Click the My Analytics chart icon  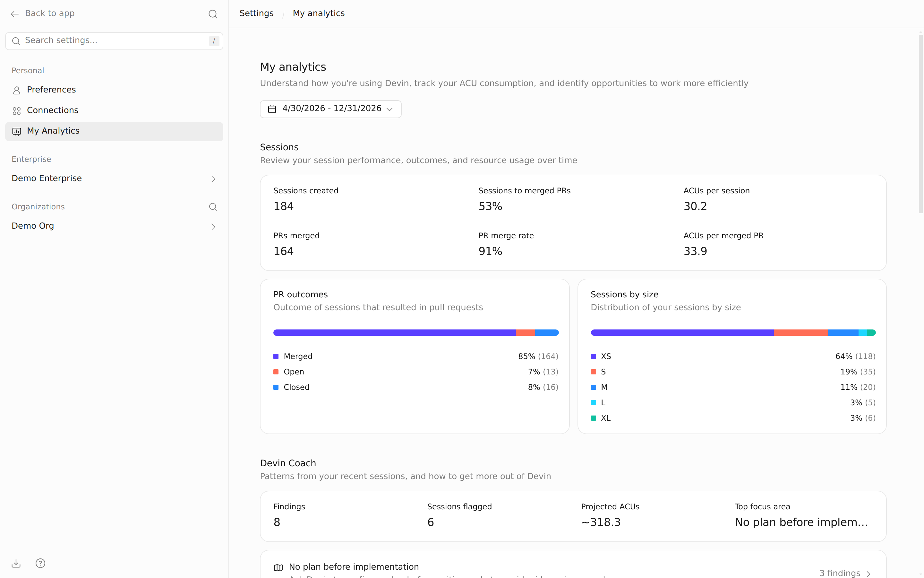(16, 132)
